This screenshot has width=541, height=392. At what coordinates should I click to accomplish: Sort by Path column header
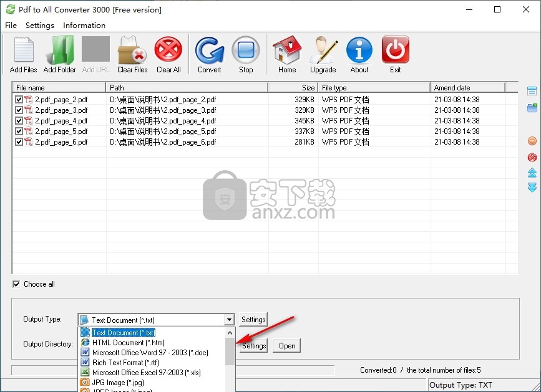pos(187,87)
